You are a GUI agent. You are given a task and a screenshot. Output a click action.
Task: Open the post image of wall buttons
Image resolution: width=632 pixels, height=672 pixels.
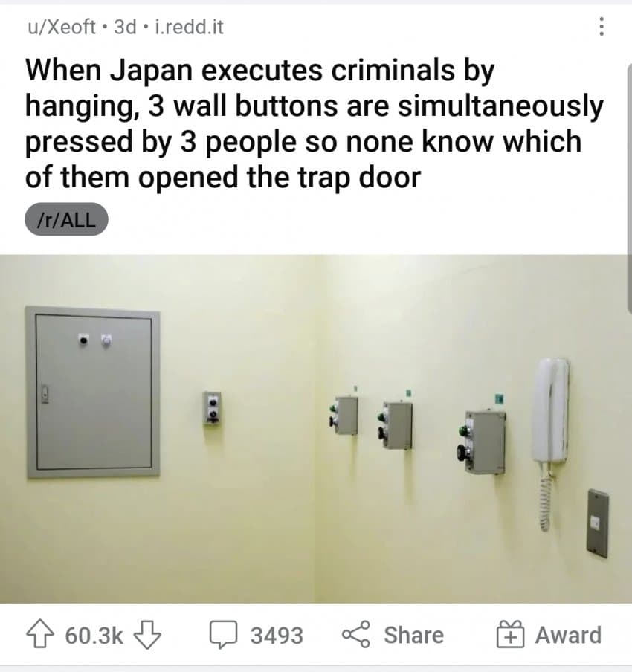tap(316, 429)
